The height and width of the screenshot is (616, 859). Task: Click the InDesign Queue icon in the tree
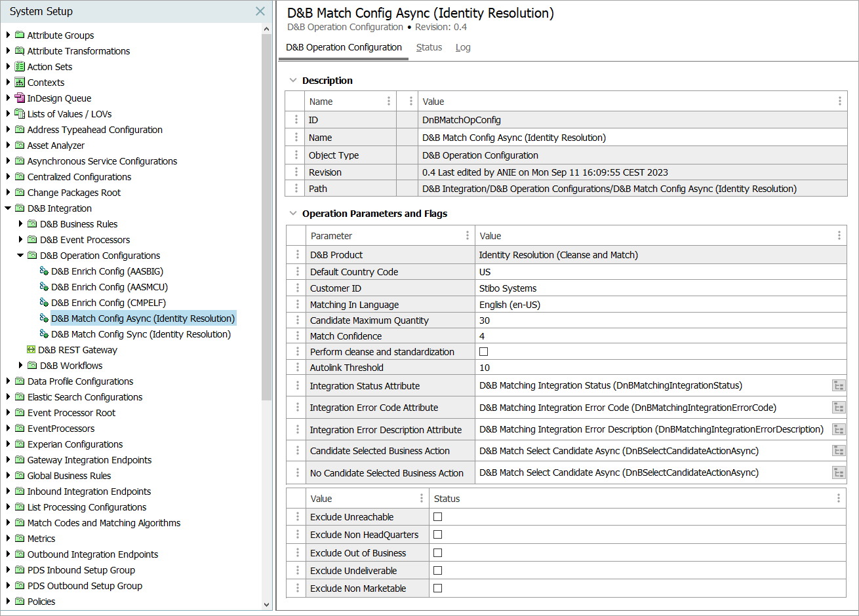pyautogui.click(x=20, y=98)
